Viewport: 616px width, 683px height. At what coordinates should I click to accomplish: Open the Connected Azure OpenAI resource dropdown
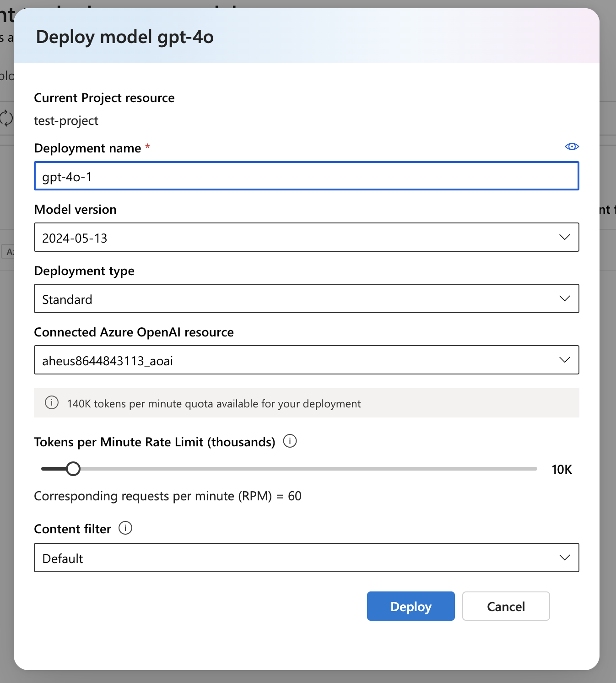click(x=307, y=360)
